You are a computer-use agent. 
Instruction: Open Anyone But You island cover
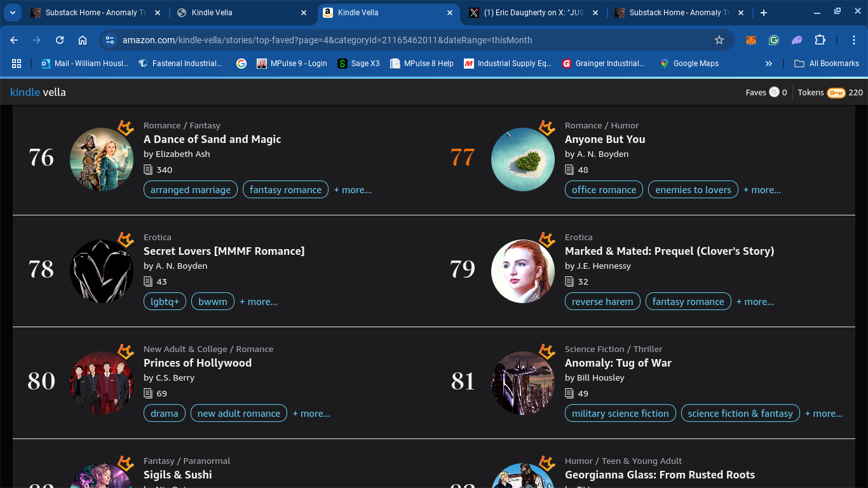(x=523, y=159)
